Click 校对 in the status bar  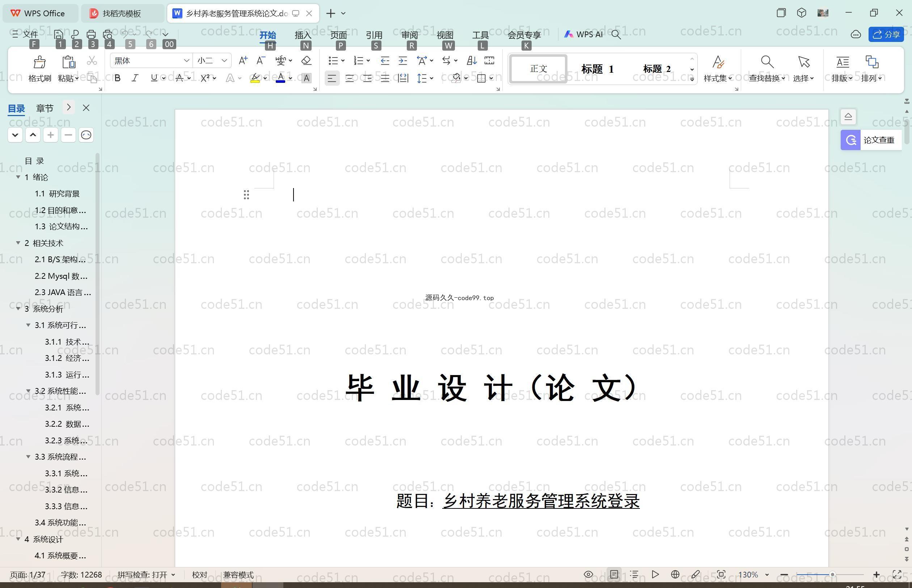click(x=199, y=575)
